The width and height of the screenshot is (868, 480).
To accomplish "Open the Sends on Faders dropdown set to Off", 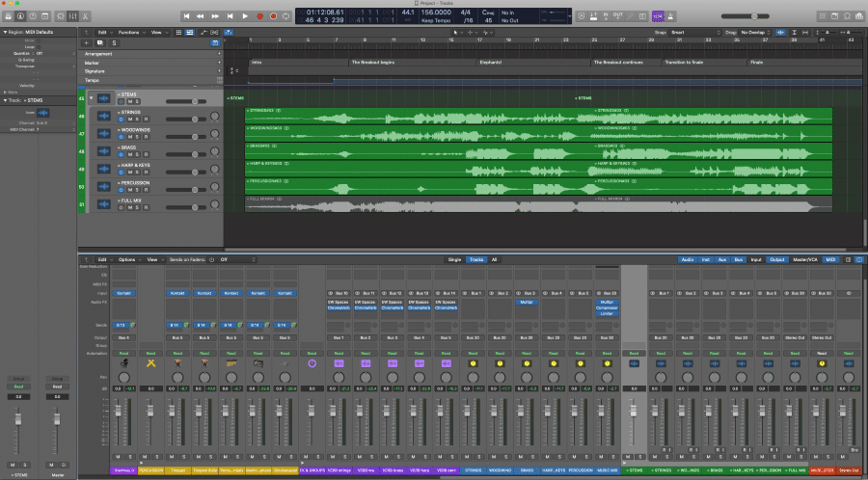I will [237, 259].
